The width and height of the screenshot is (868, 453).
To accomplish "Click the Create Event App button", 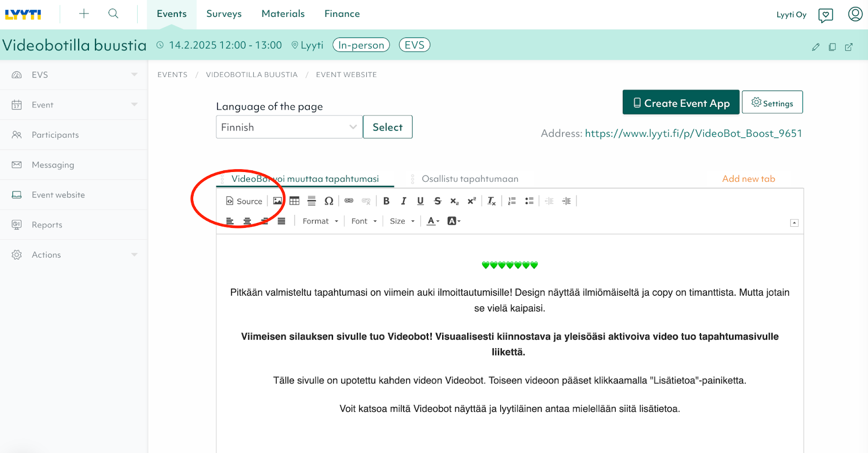I will (681, 103).
